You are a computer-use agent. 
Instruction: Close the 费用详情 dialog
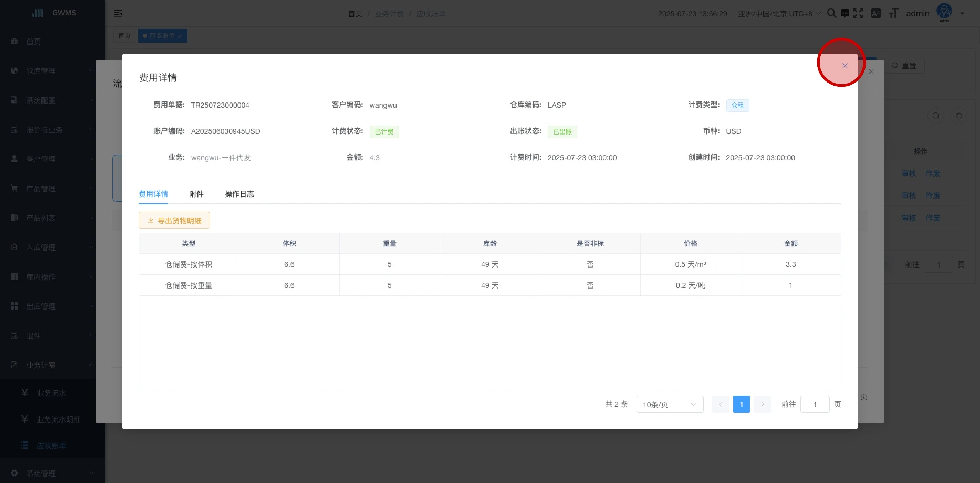tap(845, 66)
